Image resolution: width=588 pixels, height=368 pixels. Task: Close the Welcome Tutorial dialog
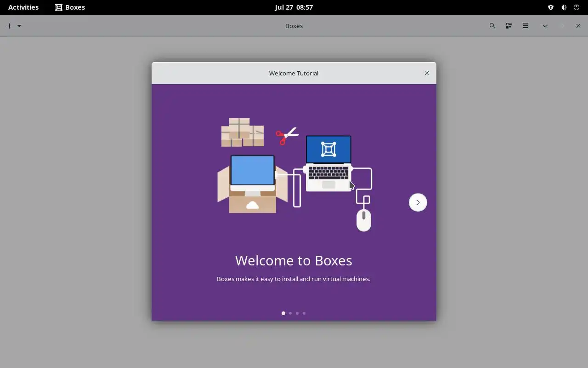tap(427, 73)
